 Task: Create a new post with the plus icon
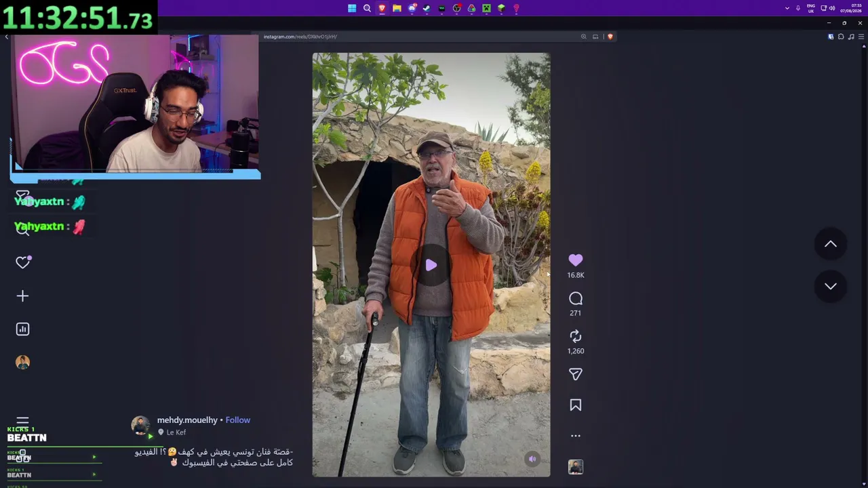22,296
